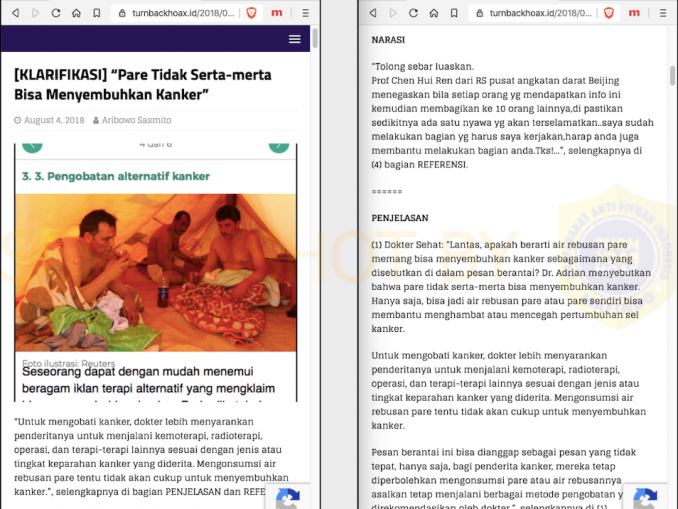Bookmark the page in left browser
678x509 pixels.
(97, 13)
